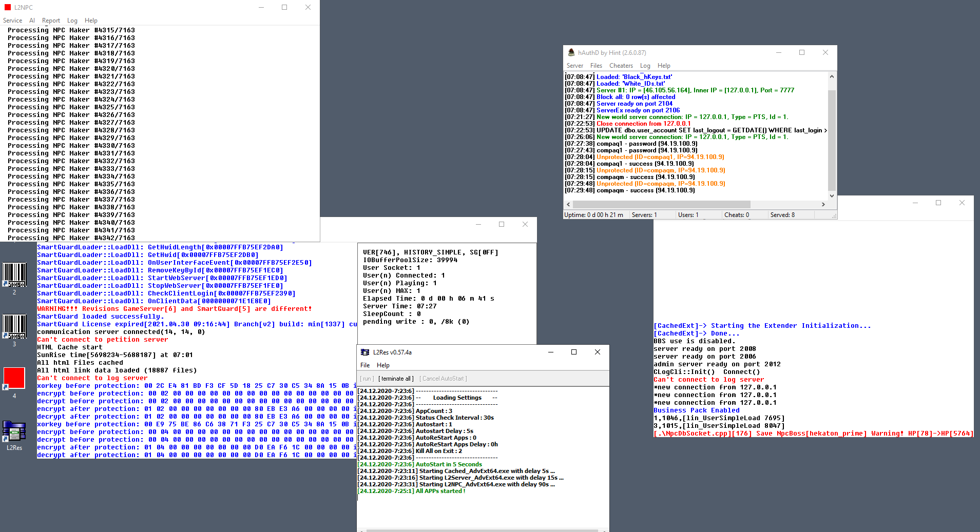Click the hAuthD horizontal scrollbar thumb

661,204
